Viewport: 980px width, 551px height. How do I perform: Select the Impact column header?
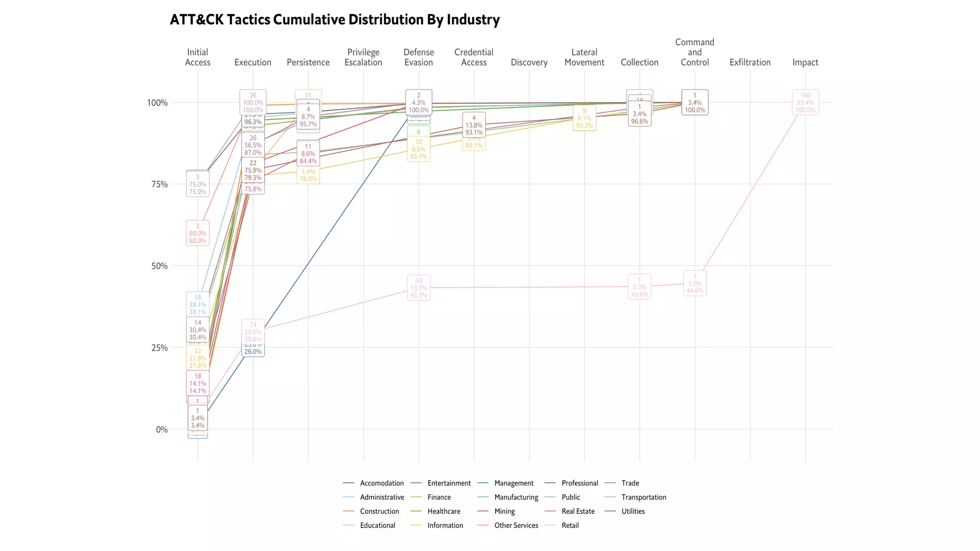(805, 62)
